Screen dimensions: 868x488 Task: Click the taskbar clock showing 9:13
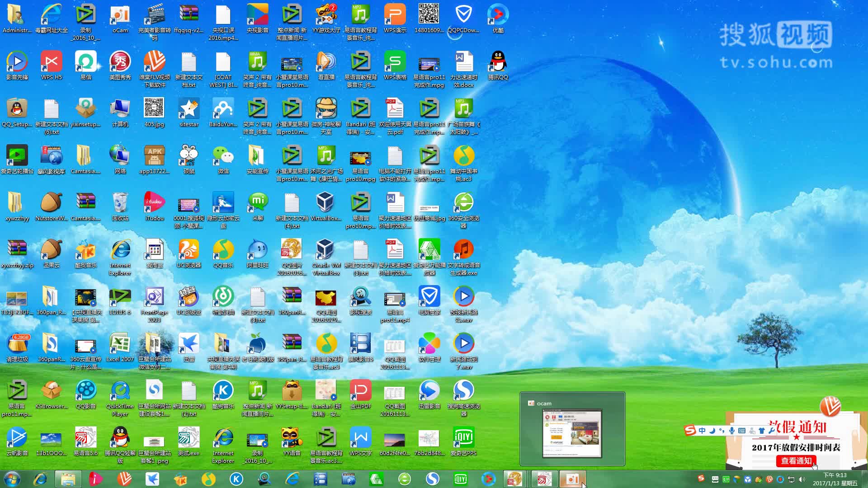835,479
